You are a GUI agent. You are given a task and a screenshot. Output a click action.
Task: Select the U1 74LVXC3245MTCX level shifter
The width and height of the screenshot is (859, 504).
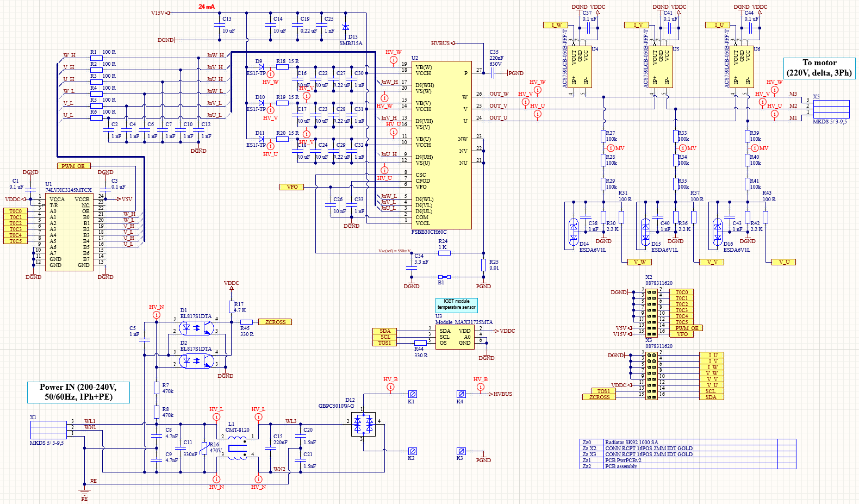coord(70,232)
